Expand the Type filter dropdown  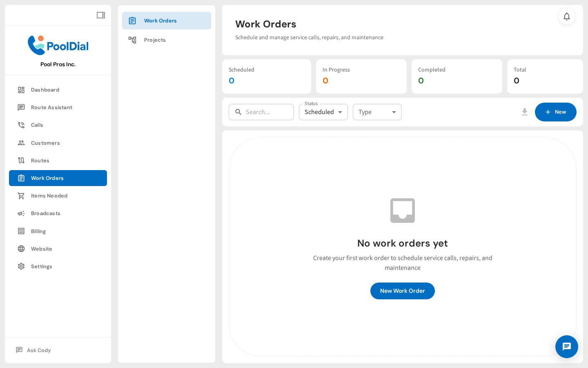[377, 112]
